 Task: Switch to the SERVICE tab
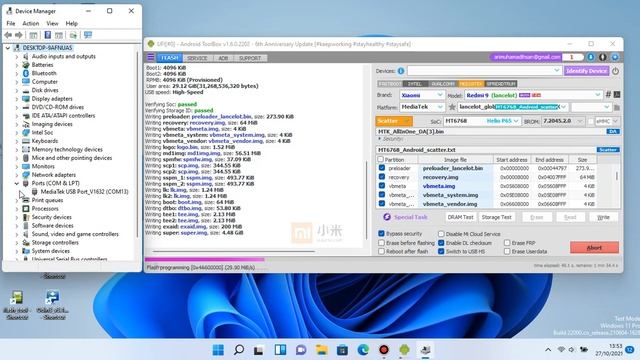click(x=197, y=58)
